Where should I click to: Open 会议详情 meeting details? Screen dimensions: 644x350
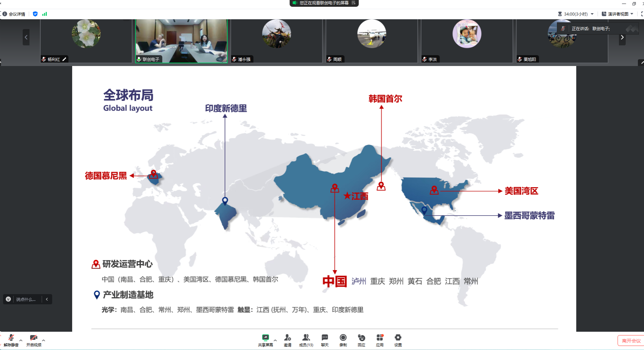14,14
